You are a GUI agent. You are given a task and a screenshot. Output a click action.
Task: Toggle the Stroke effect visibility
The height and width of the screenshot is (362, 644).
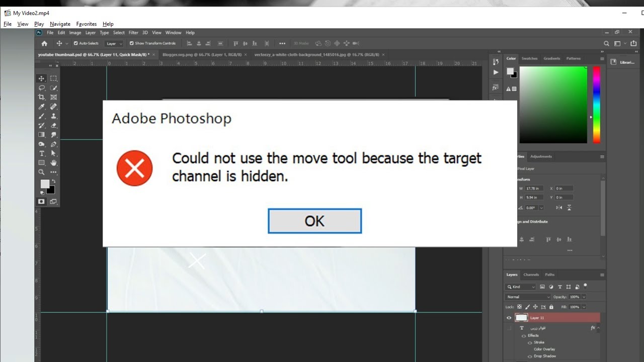530,342
